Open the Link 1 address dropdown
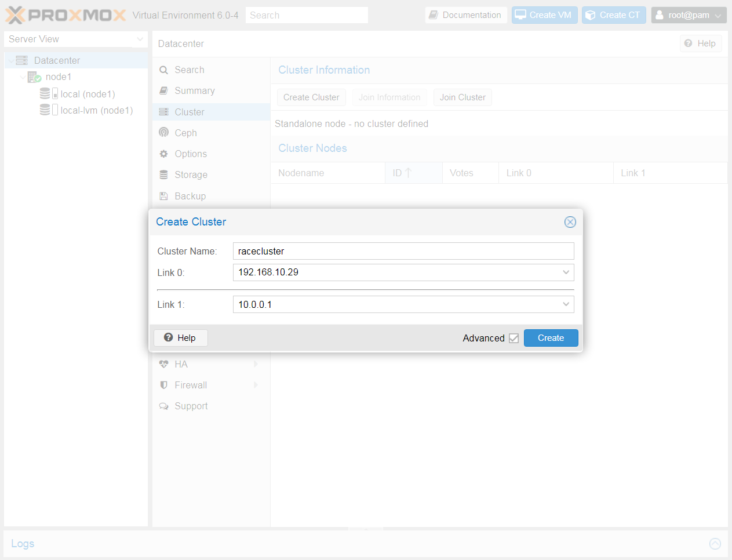Viewport: 732px width, 560px height. pyautogui.click(x=566, y=304)
